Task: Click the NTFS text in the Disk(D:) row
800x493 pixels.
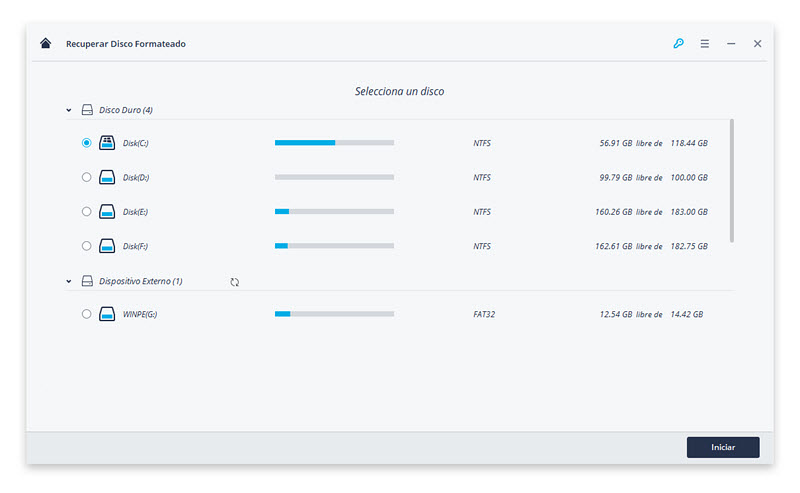Action: point(482,178)
